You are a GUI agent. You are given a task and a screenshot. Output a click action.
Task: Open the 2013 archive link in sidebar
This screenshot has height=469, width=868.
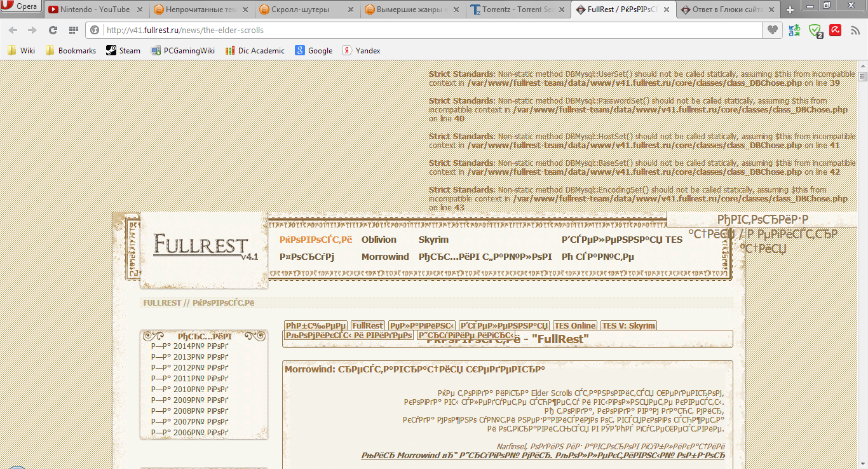pos(189,357)
